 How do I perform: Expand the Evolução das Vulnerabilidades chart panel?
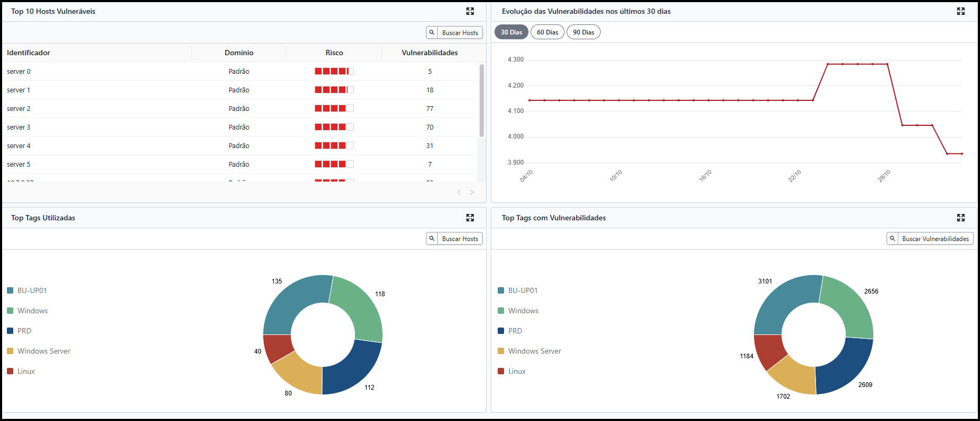click(x=960, y=11)
